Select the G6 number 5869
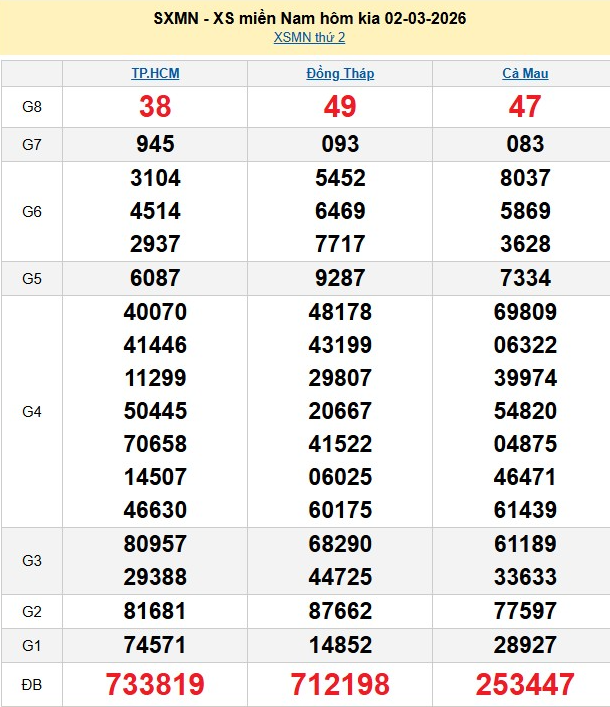Screen dimensions: 610x707 click(x=525, y=211)
